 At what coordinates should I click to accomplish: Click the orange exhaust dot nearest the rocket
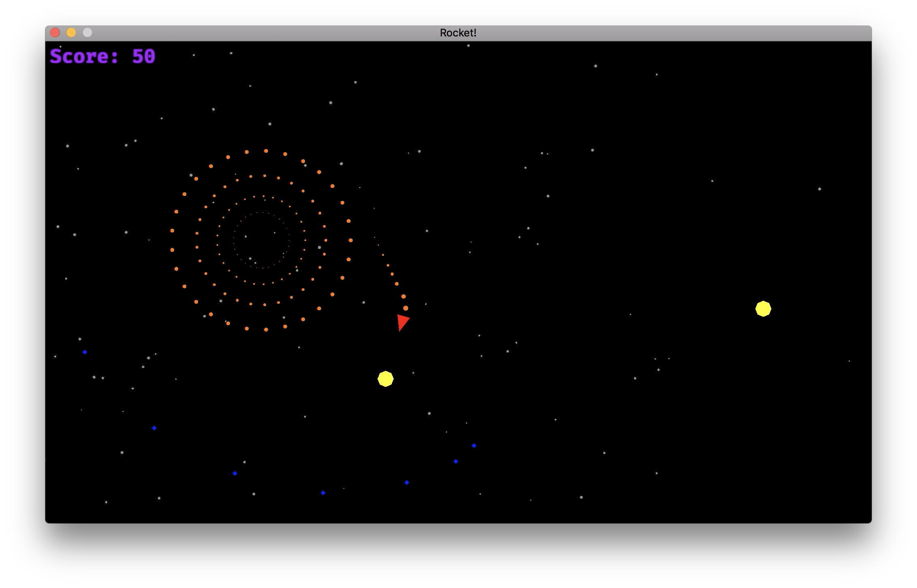(405, 308)
